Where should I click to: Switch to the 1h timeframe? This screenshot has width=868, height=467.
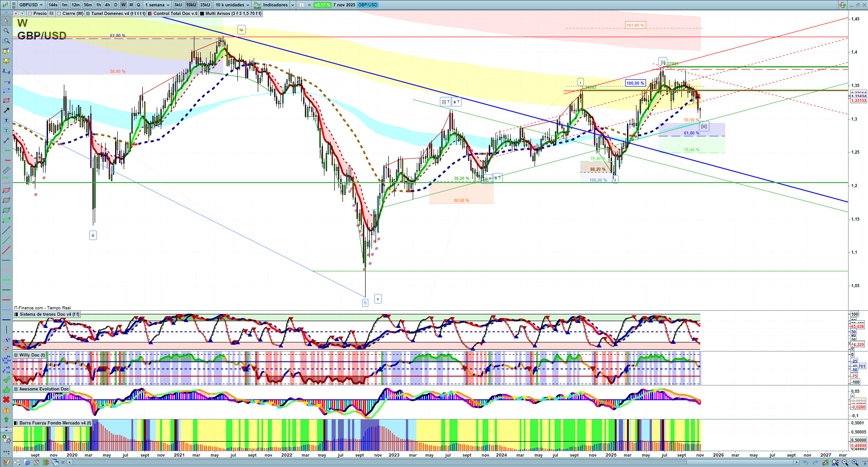point(98,5)
